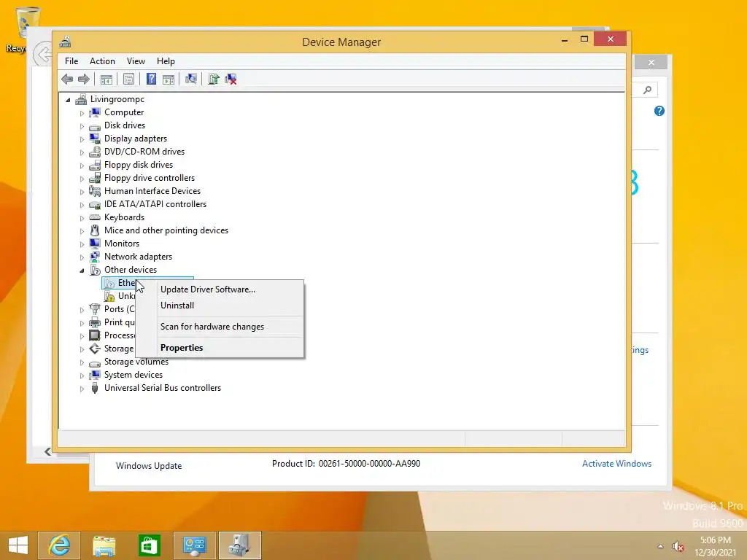The width and height of the screenshot is (747, 560).
Task: Expand the Computer node
Action: pos(82,113)
